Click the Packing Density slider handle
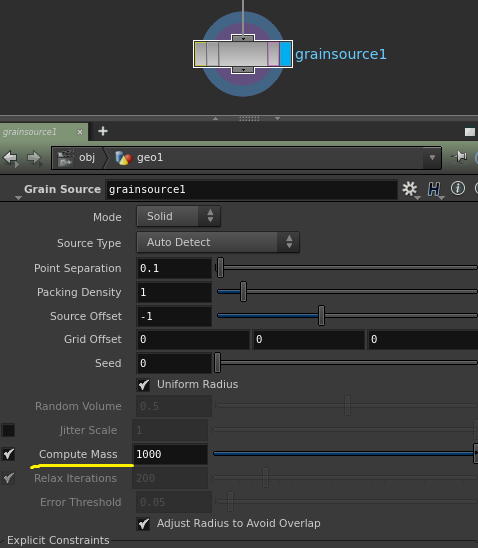This screenshot has height=548, width=478. [244, 291]
